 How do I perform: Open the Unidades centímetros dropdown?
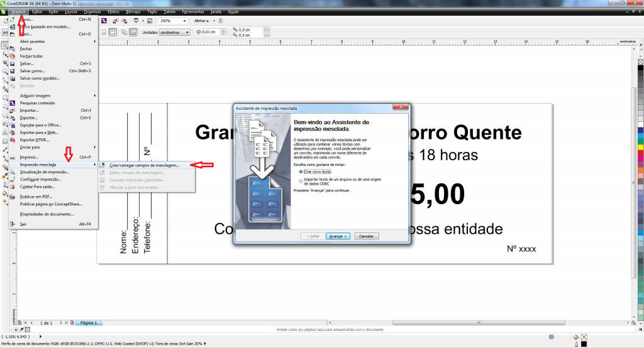[187, 32]
